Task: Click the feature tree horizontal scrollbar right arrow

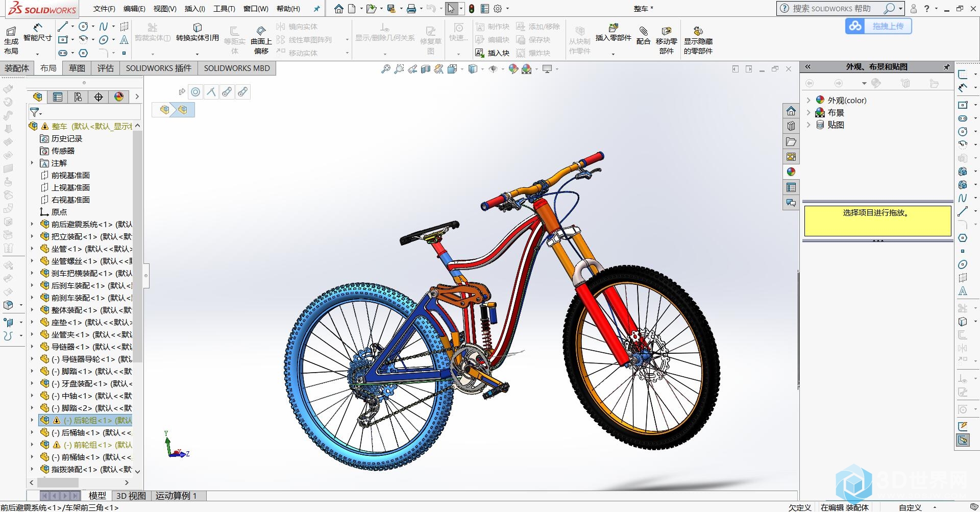Action: (127, 482)
